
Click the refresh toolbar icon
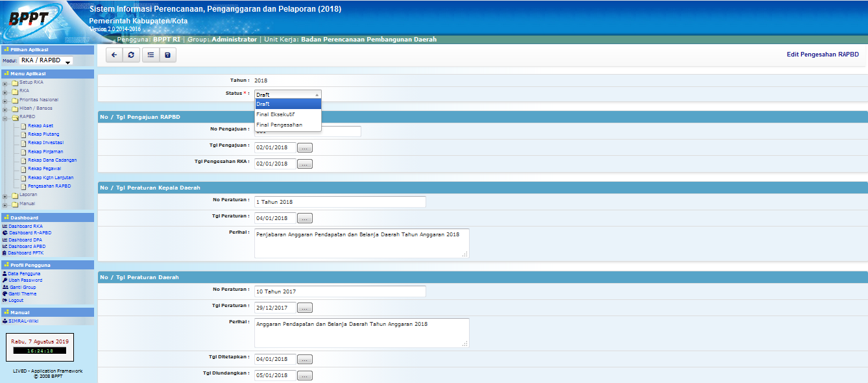click(x=132, y=55)
